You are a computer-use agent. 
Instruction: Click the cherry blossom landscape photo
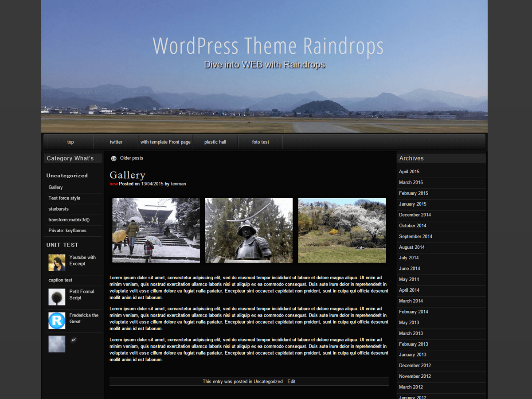click(342, 230)
